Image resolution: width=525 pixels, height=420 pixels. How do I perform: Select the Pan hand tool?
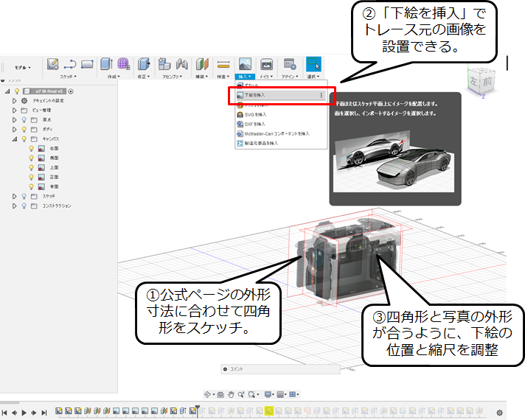click(231, 394)
